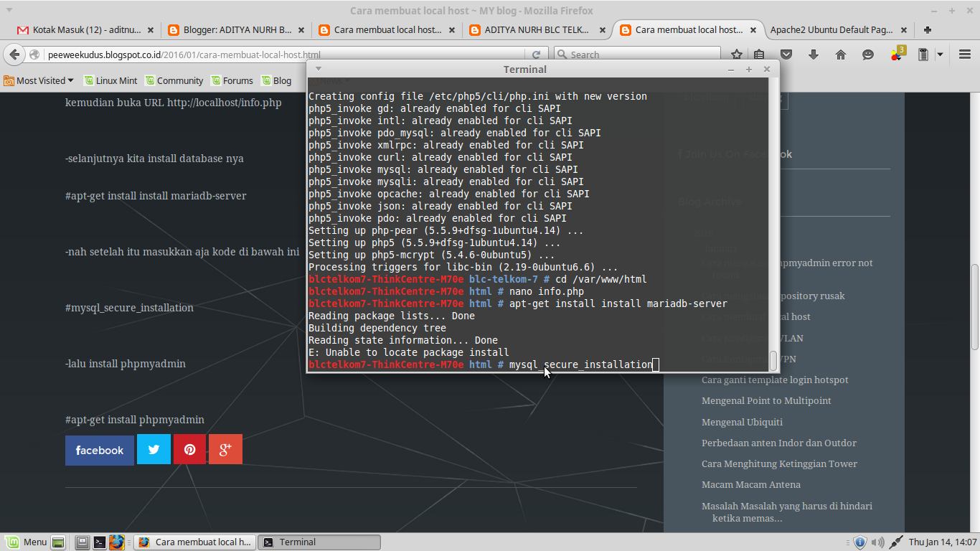Screen dimensions: 980x551
Task: Bookmark this page using the star icon
Action: coord(737,54)
